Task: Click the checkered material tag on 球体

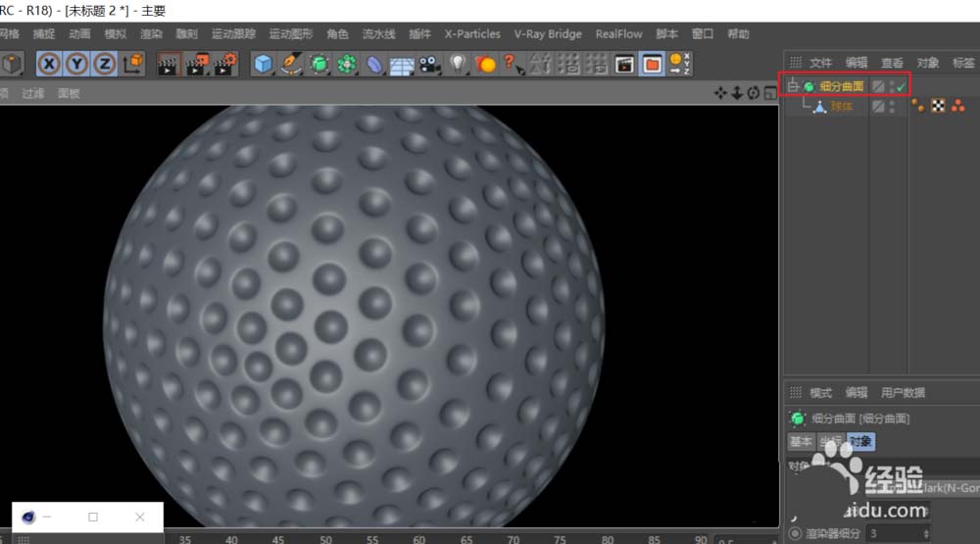Action: point(938,106)
